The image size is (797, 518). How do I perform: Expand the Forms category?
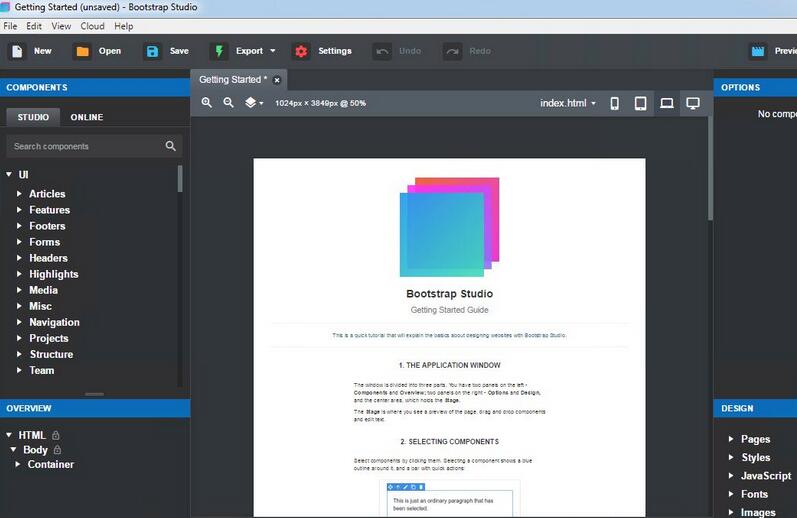[19, 242]
